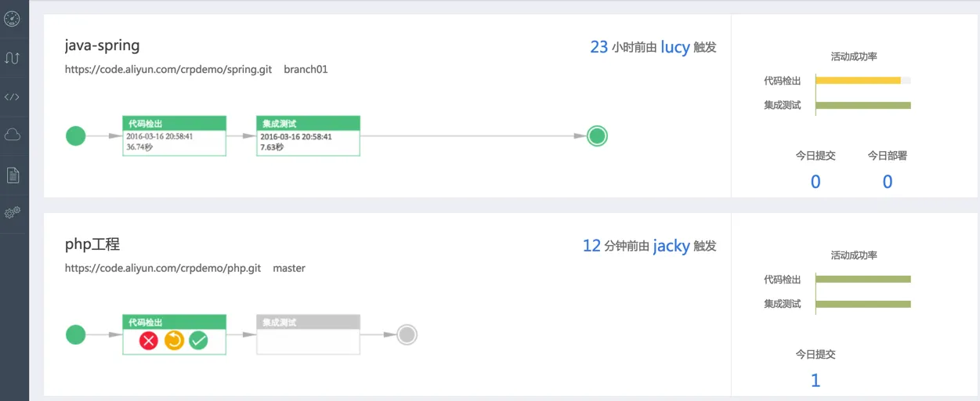Screen dimensions: 980x401
Task: Select the java-spring 集成测试 stage box
Action: 308,136
